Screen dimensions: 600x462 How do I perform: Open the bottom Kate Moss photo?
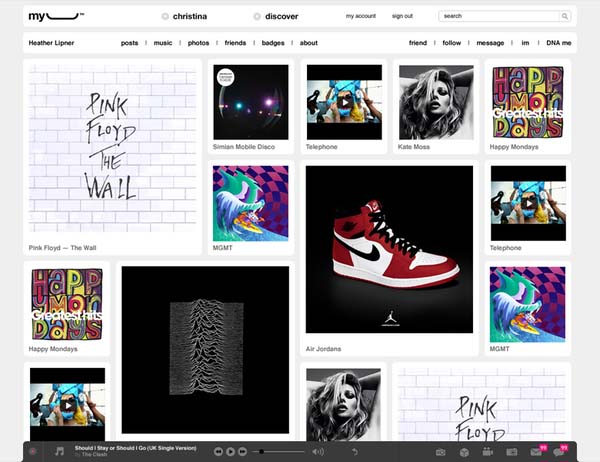[344, 404]
